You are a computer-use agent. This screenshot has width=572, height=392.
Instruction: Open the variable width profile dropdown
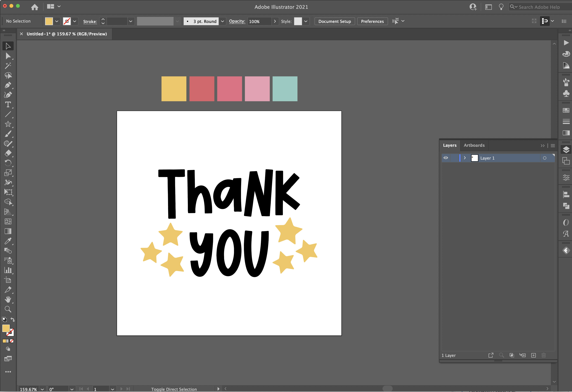pyautogui.click(x=177, y=21)
